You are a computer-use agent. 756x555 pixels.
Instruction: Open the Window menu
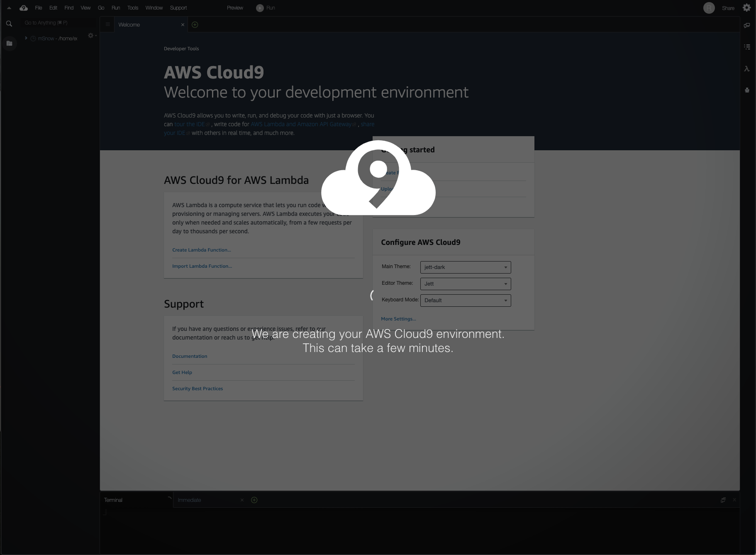pos(154,8)
